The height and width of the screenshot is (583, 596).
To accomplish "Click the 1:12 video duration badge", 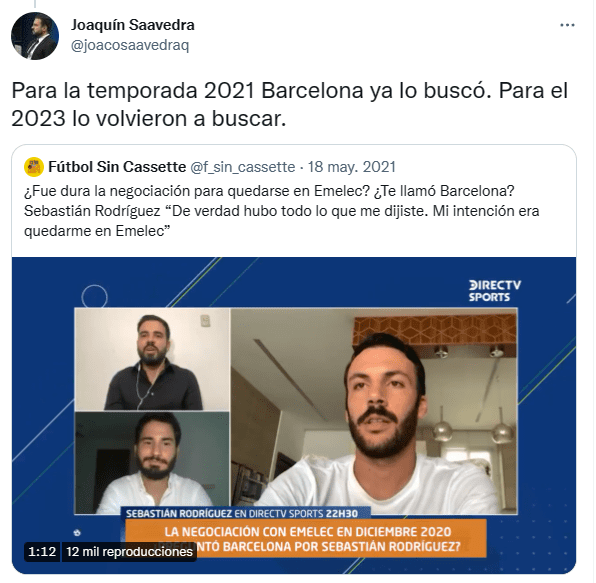I will tap(42, 551).
